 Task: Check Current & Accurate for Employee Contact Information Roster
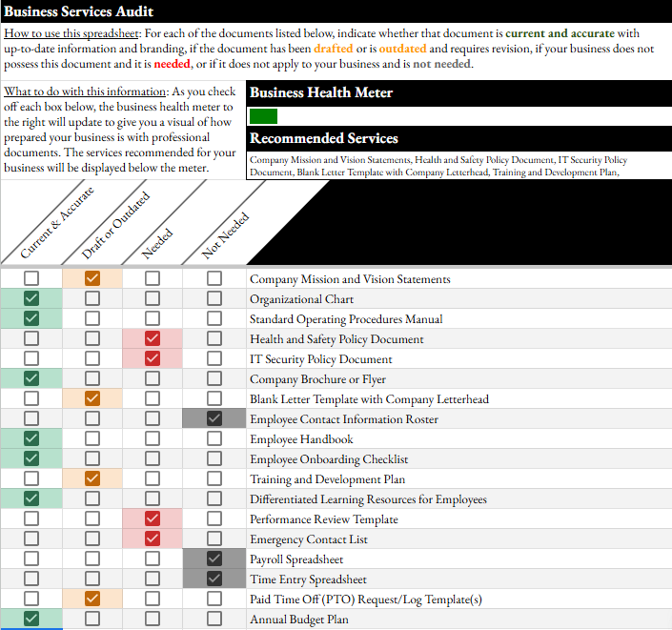pyautogui.click(x=31, y=418)
